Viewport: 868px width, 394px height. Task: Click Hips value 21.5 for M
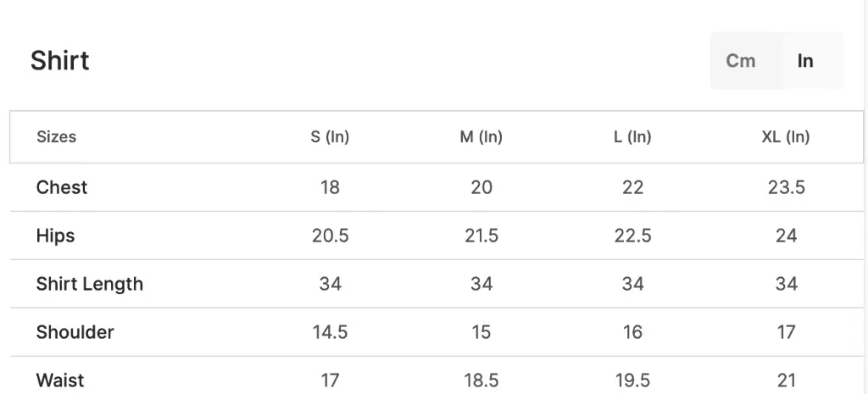481,236
